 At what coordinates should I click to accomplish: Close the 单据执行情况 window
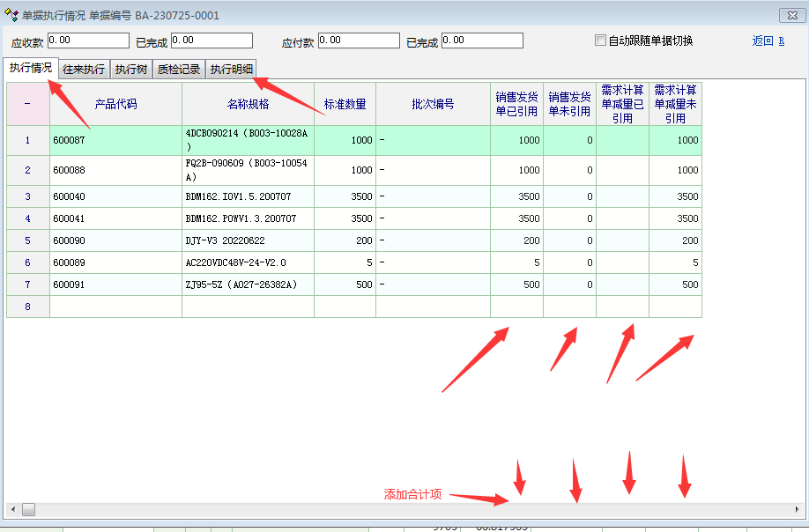(788, 15)
